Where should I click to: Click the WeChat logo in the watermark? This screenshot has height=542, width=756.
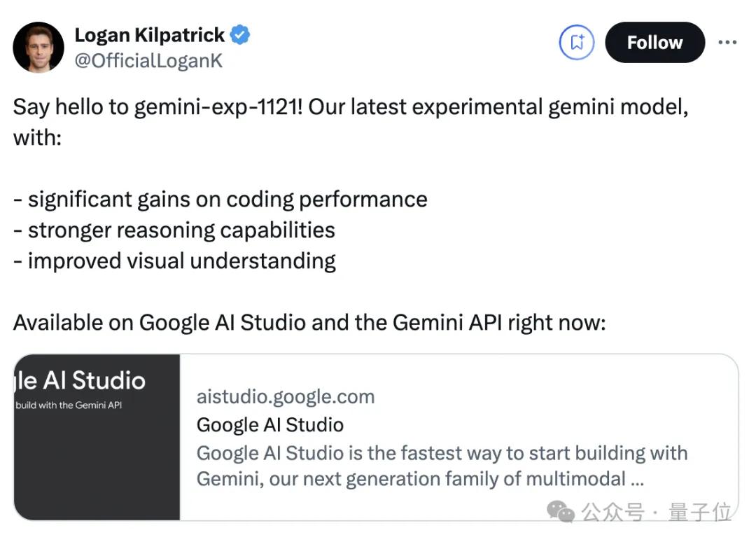[x=561, y=511]
